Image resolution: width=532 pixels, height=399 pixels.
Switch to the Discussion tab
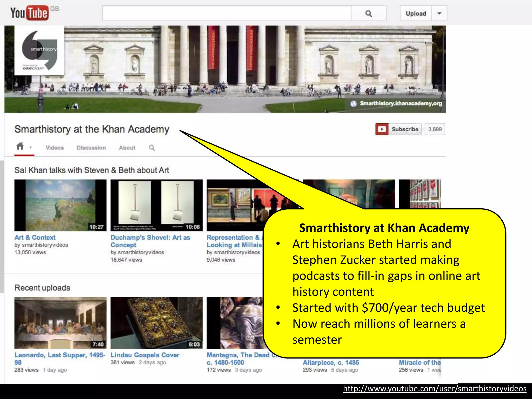point(91,148)
